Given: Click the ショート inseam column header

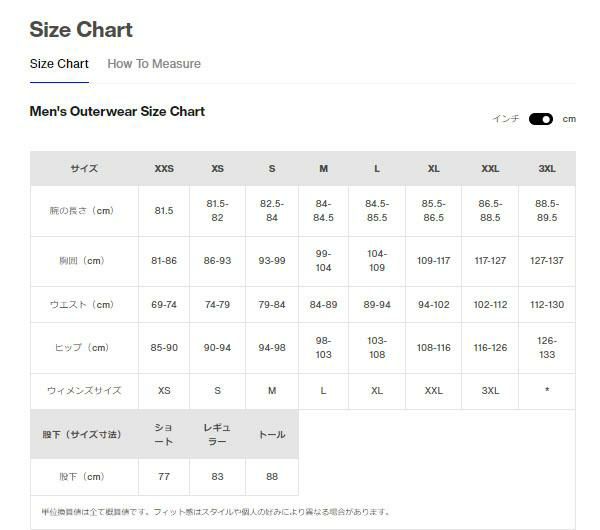Looking at the screenshot, I should (164, 435).
